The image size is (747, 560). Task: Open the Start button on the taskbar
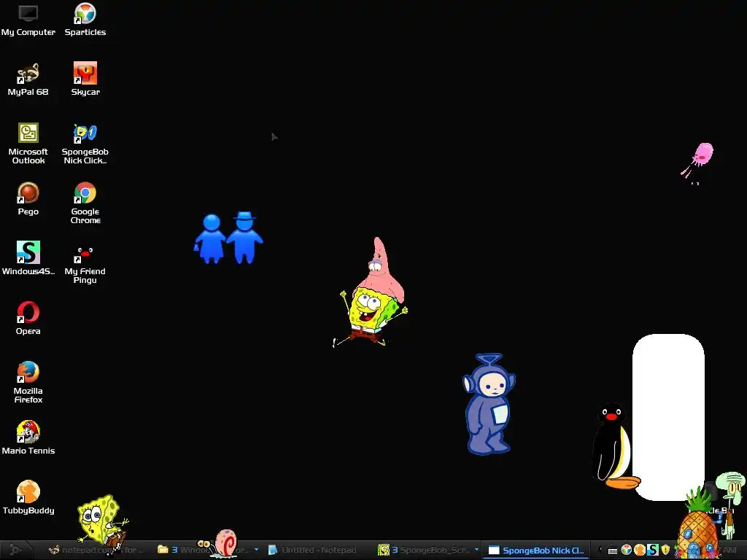[16, 550]
